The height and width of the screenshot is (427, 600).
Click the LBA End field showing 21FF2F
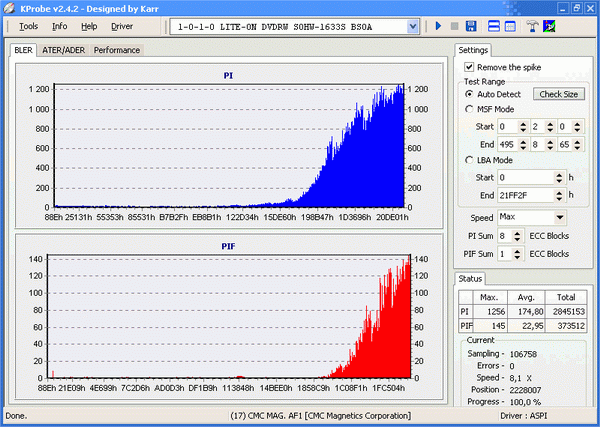(526, 196)
